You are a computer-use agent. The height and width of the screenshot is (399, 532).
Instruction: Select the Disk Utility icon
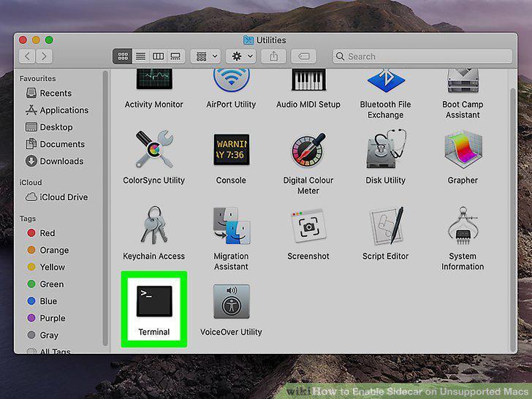pos(386,148)
